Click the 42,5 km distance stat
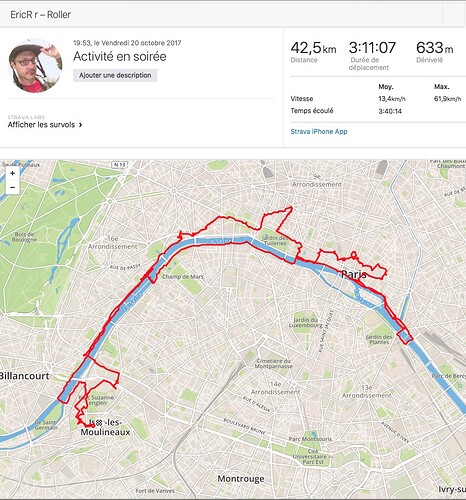Viewport: 466px width, 500px height. 313,48
